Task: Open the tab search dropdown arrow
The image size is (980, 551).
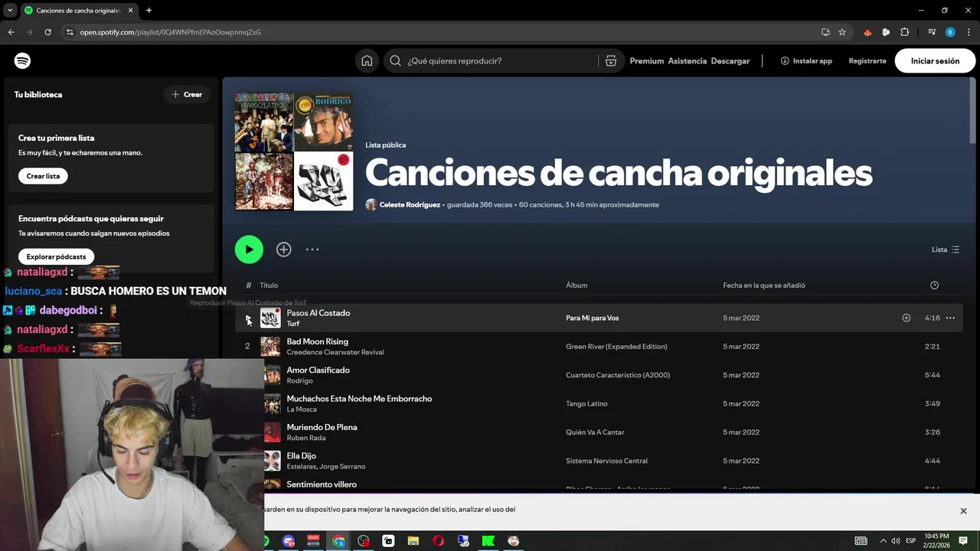Action: click(10, 11)
